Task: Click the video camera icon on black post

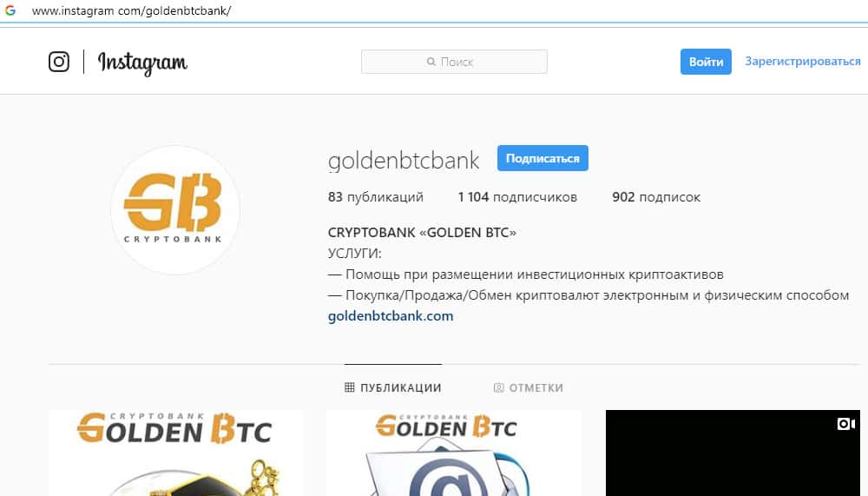Action: (x=845, y=424)
